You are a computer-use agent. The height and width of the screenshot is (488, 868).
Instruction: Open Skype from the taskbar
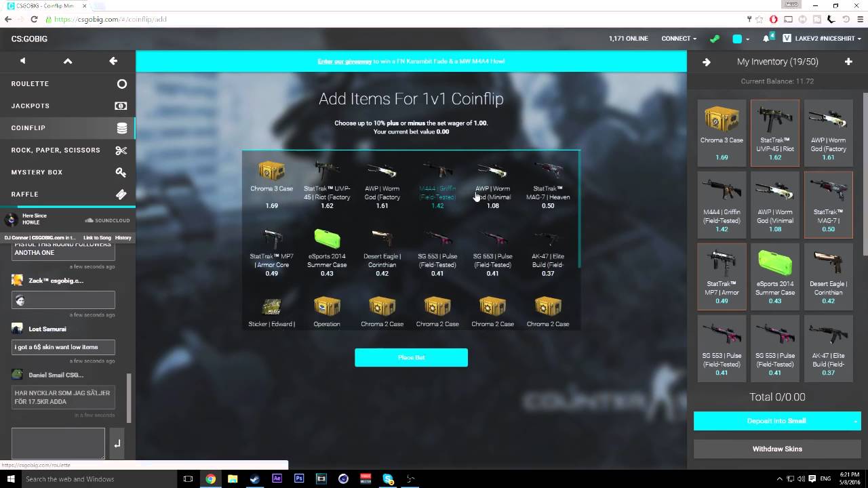pyautogui.click(x=388, y=479)
